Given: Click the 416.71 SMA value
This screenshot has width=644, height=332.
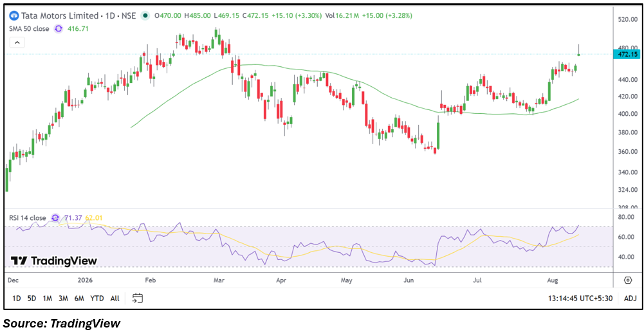Looking at the screenshot, I should pyautogui.click(x=78, y=29).
